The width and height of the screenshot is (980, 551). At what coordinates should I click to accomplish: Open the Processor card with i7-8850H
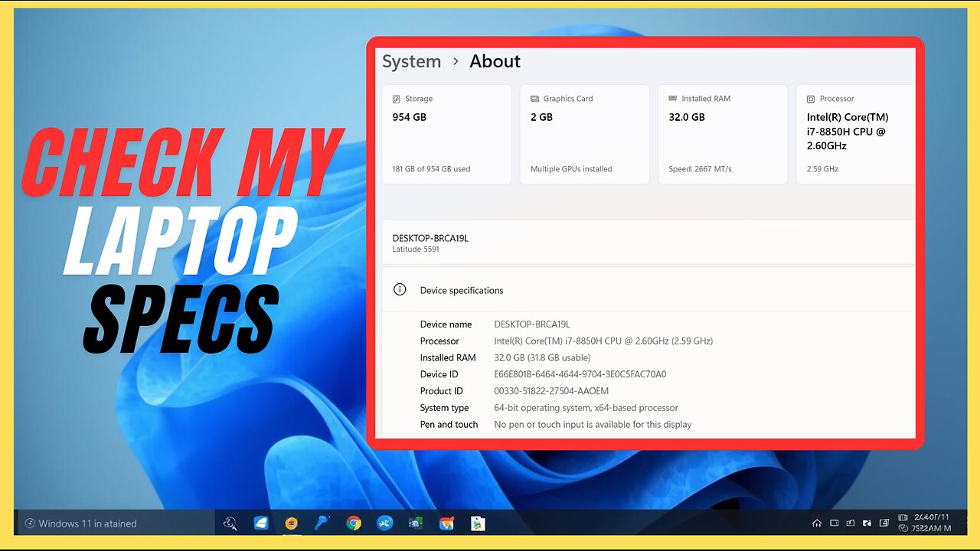click(x=856, y=134)
